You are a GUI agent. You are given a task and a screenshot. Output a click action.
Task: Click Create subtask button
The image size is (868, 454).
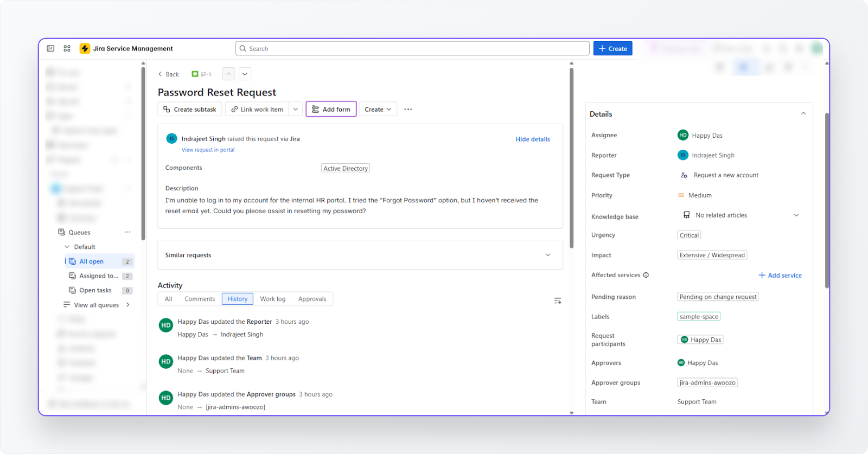(x=190, y=109)
